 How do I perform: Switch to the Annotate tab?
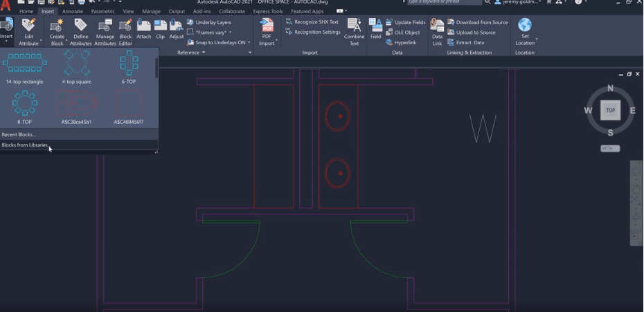coord(72,12)
